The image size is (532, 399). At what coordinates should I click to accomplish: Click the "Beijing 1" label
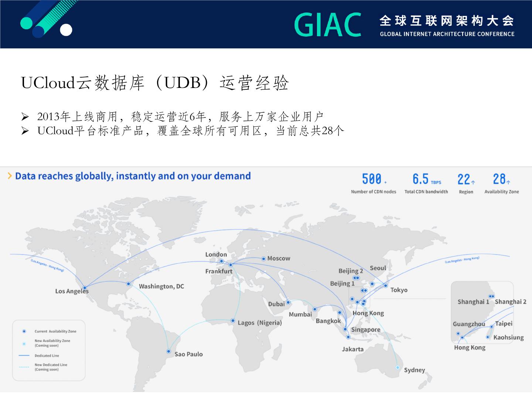342,283
